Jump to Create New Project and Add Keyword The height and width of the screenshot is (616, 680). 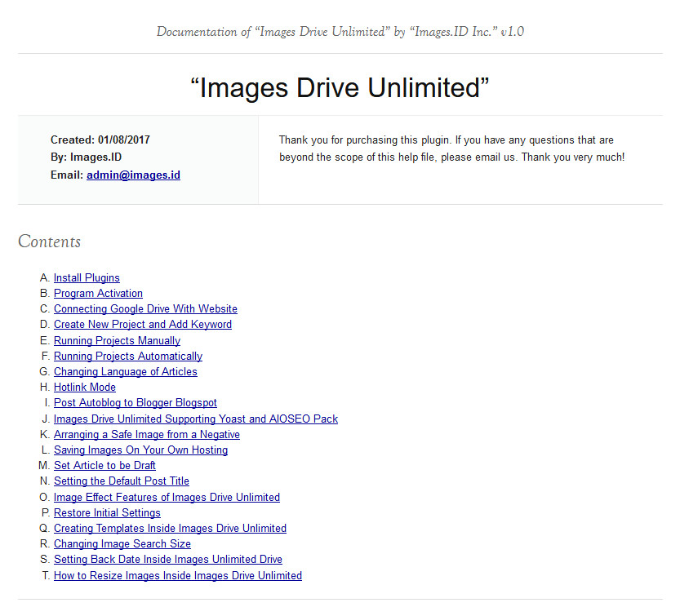[143, 325]
